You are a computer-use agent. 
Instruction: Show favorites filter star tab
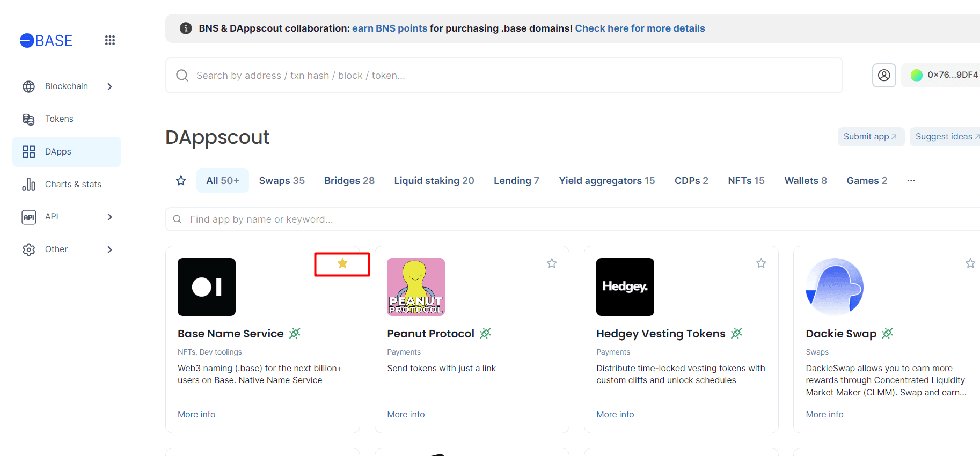click(181, 181)
